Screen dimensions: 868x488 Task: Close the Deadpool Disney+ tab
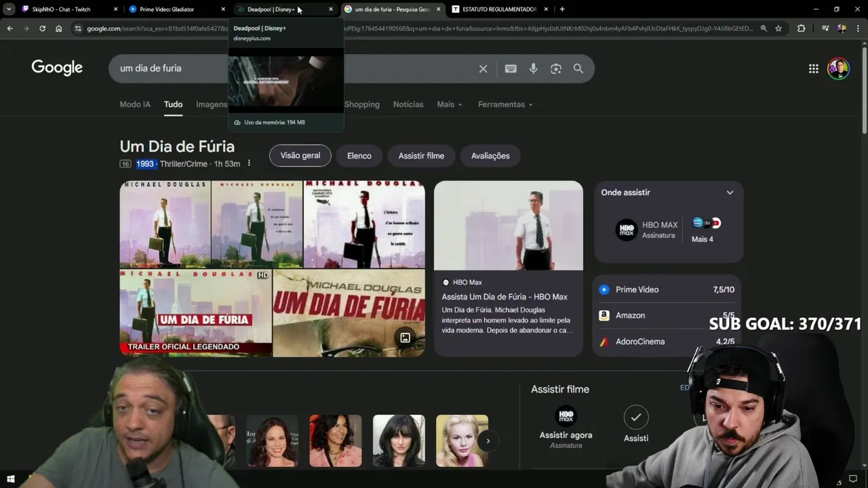click(x=330, y=9)
